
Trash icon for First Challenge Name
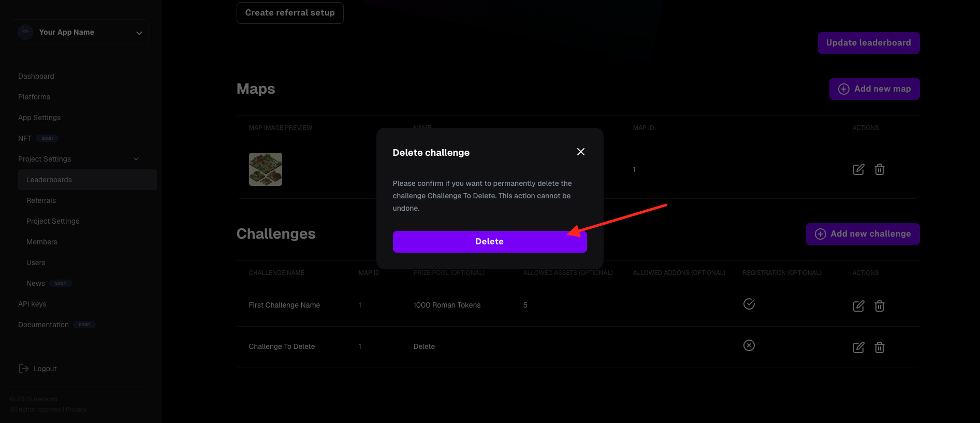[x=879, y=306]
